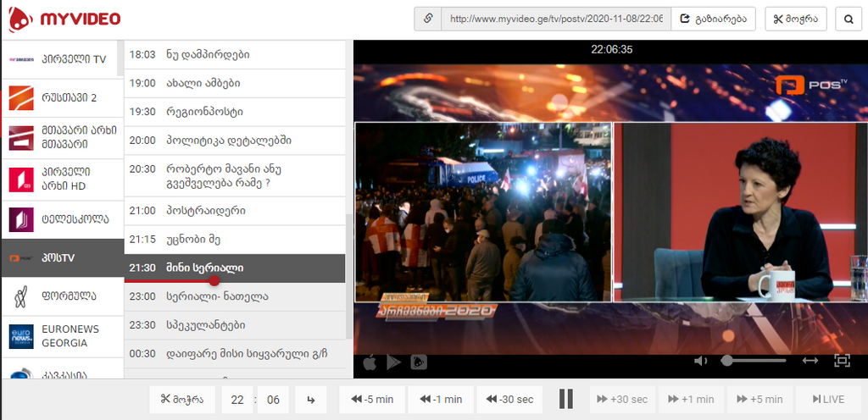Open the 23:00 program სერიალი- ნათელა
Image resolution: width=868 pixels, height=420 pixels.
235,296
